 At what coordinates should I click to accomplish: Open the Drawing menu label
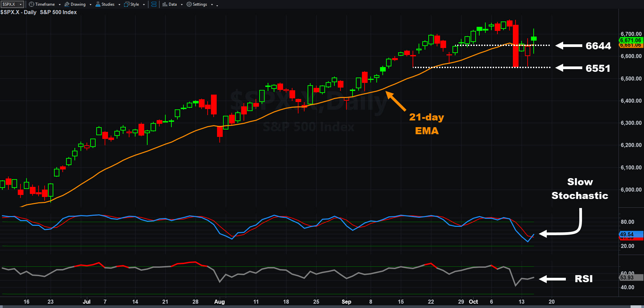(x=78, y=4)
